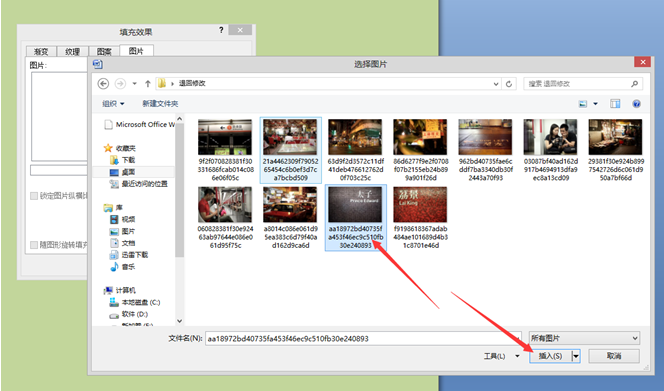
Task: Click sidebar scrollbar down arrow
Action: (x=179, y=321)
